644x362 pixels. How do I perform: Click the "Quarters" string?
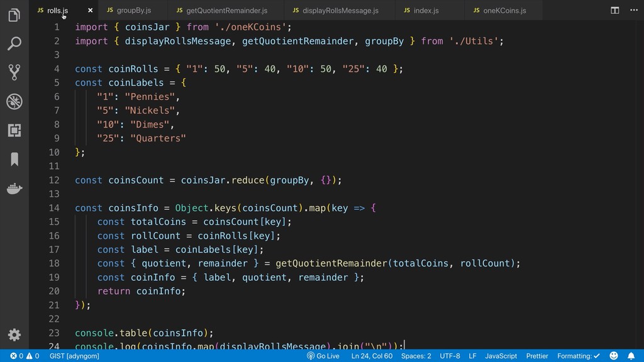click(158, 138)
